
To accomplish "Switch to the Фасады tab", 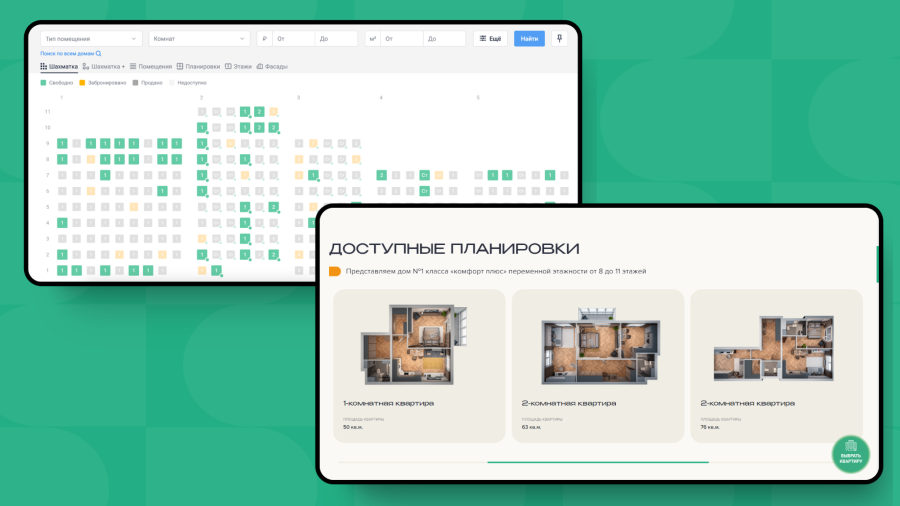I will tap(272, 67).
